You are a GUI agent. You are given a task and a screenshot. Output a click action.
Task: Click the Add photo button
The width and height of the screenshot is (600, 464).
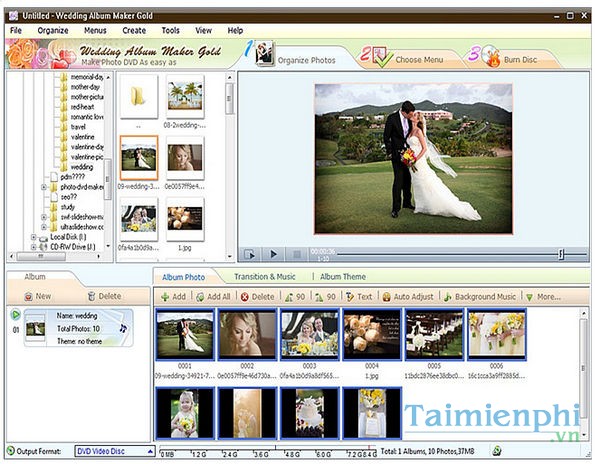pos(173,296)
